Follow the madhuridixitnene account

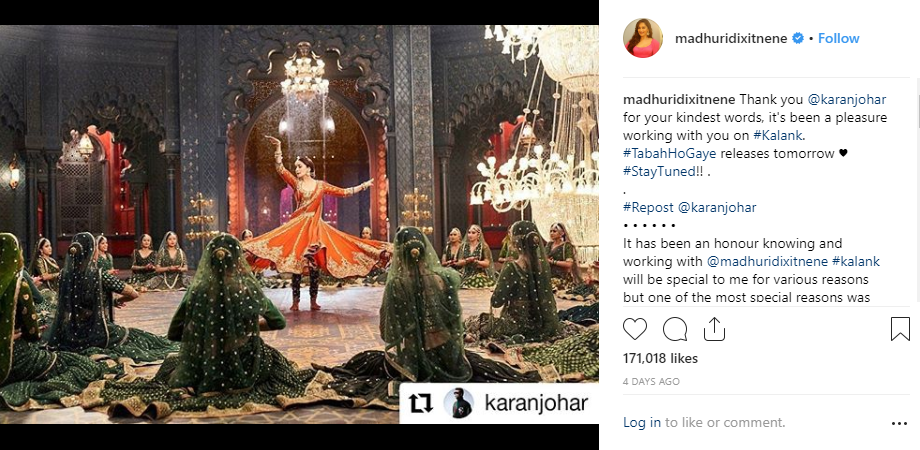(838, 38)
